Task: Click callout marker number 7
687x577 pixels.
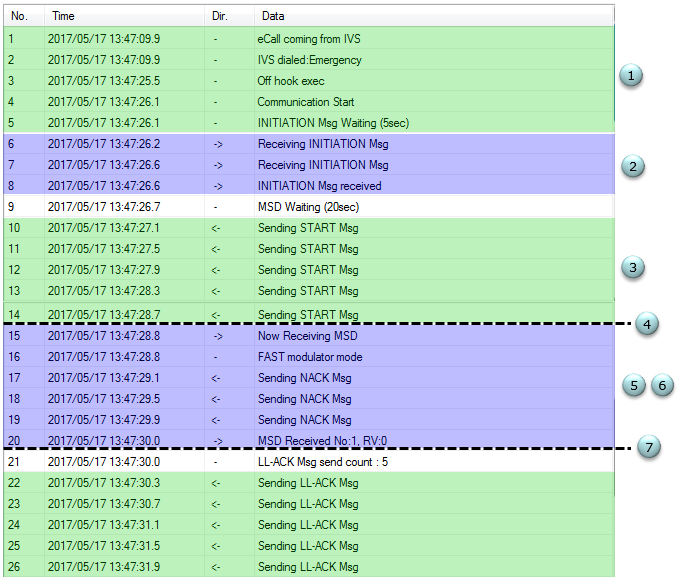Action: (x=649, y=447)
